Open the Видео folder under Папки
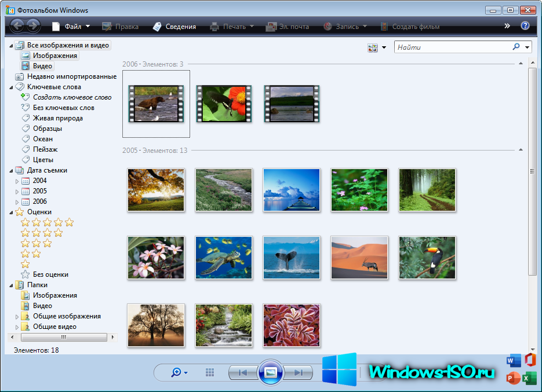This screenshot has width=542, height=392. tap(37, 306)
